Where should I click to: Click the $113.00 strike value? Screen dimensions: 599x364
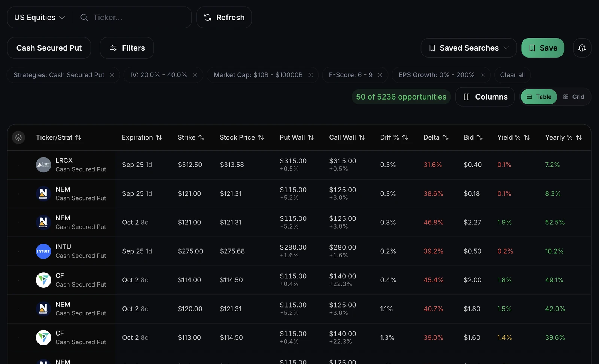pos(189,338)
